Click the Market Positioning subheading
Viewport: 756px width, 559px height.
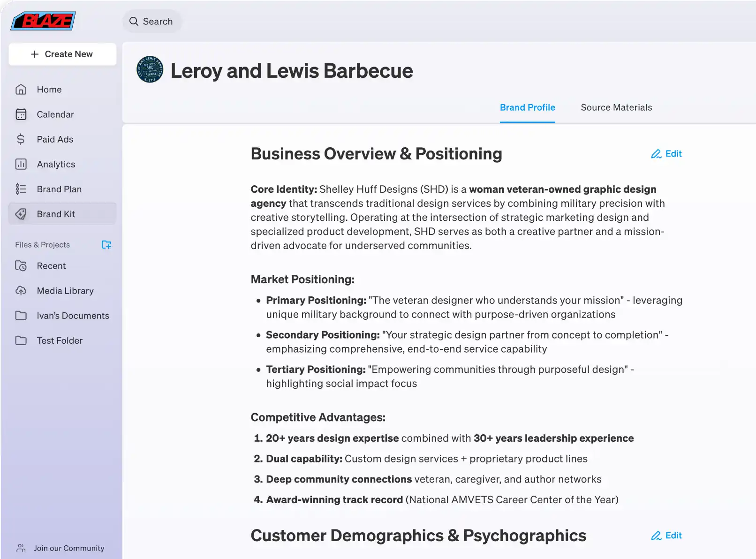[302, 279]
